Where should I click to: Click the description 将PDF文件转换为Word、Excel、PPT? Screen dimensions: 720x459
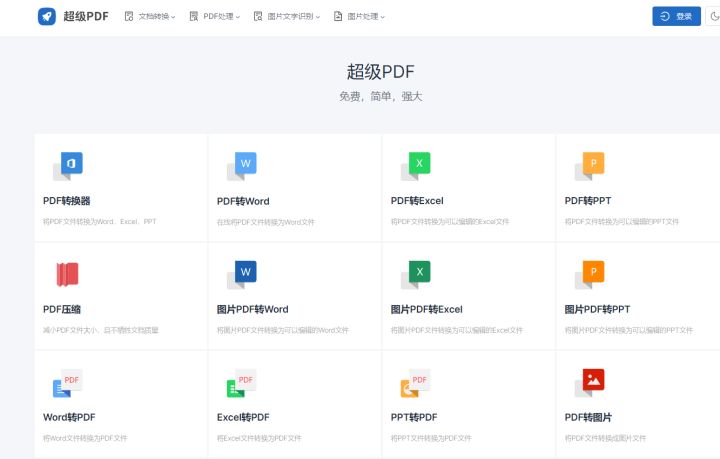point(100,222)
